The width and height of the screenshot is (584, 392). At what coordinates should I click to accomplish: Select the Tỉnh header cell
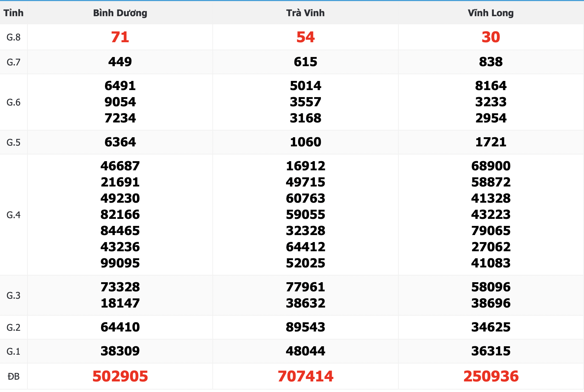(13, 13)
